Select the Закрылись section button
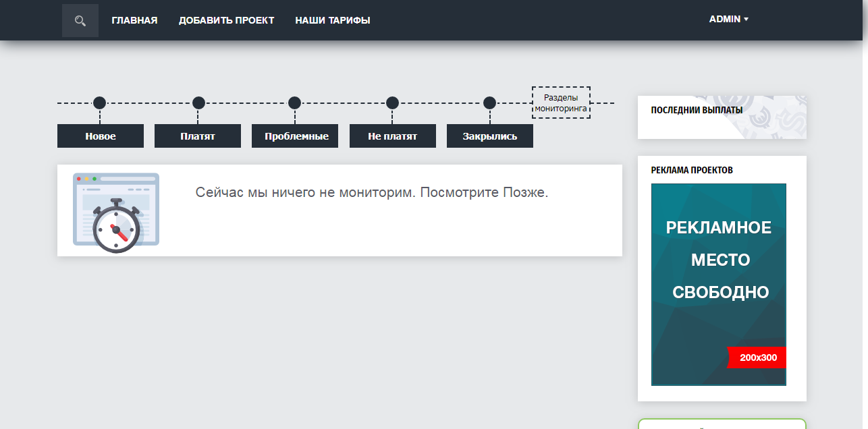 point(489,136)
